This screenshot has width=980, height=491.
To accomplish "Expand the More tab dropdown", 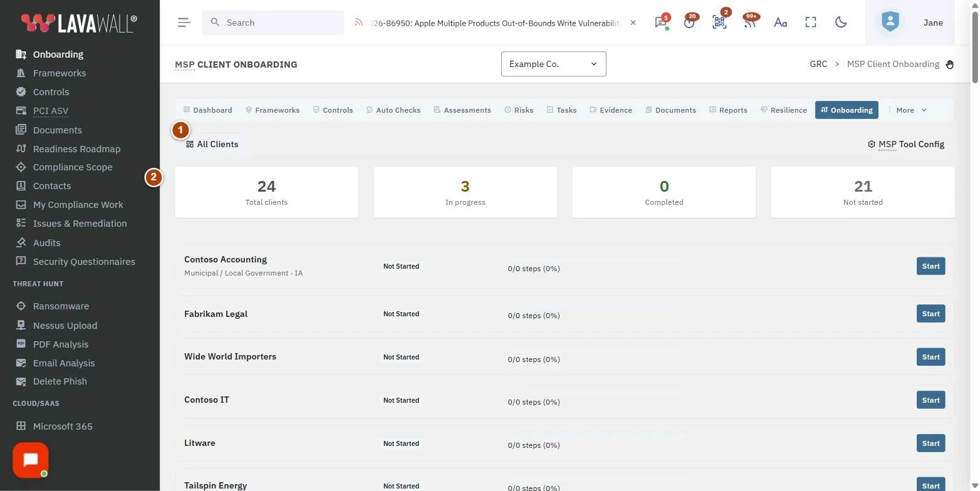I will [907, 110].
